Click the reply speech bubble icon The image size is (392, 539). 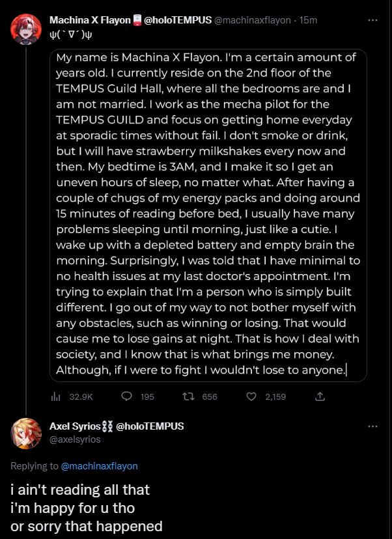point(127,396)
